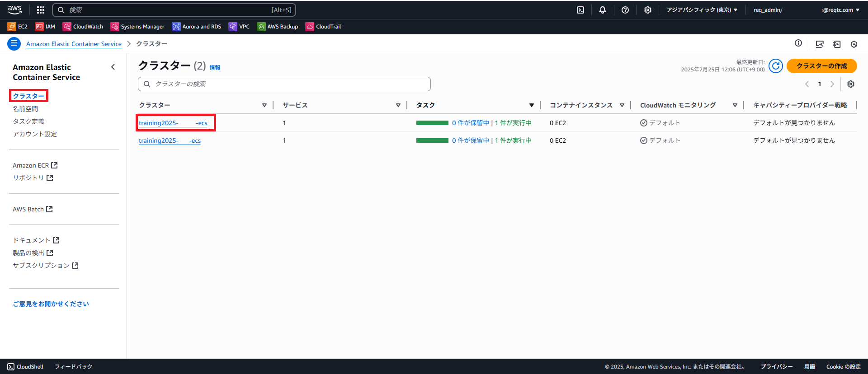Select タスク定義 in the side navigation
868x374 pixels.
click(x=28, y=122)
